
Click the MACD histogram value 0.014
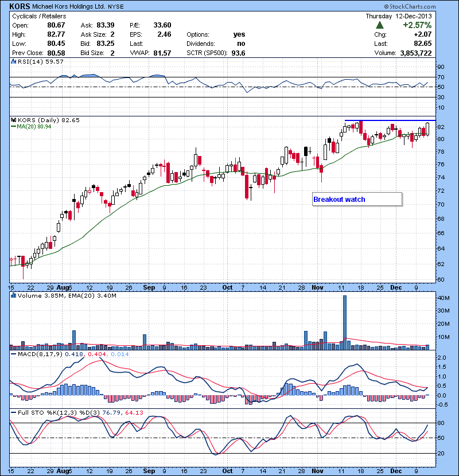pos(120,354)
